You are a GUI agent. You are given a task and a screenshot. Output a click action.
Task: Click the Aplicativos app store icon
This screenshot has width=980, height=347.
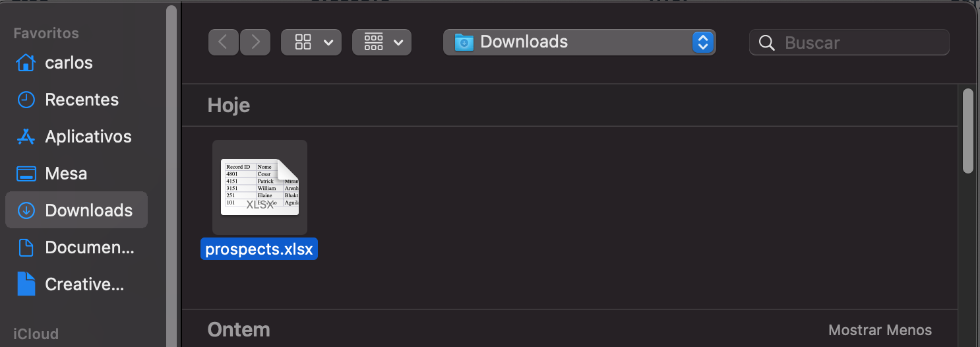[26, 137]
